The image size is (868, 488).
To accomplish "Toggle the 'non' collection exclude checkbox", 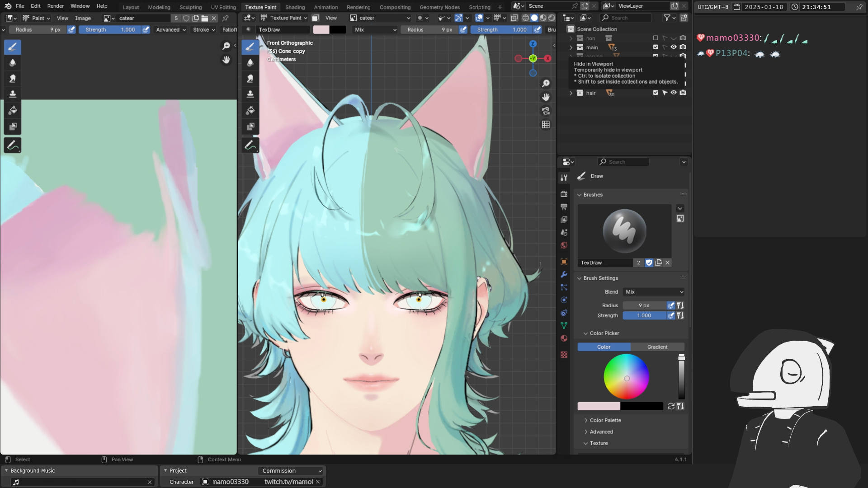I will click(x=656, y=38).
